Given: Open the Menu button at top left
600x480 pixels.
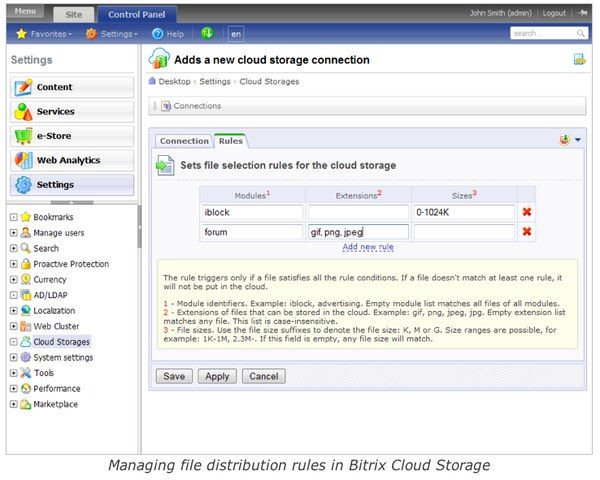Looking at the screenshot, I should tap(25, 11).
